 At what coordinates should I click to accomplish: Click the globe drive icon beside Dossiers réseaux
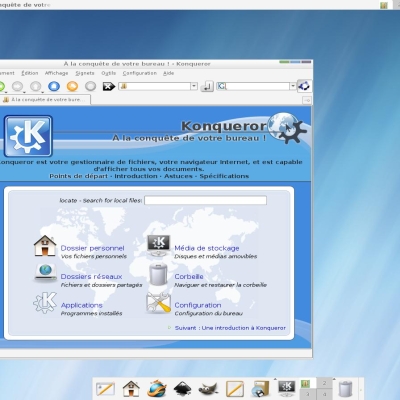point(46,273)
